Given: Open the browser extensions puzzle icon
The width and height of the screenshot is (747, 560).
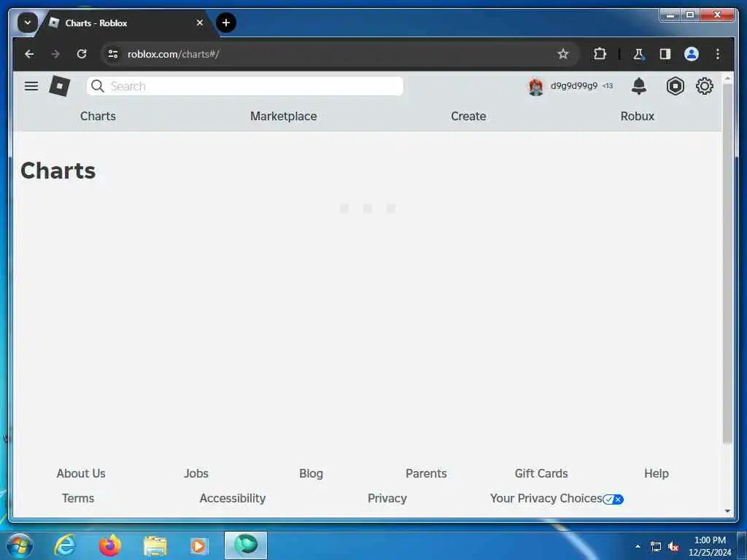Looking at the screenshot, I should point(600,54).
